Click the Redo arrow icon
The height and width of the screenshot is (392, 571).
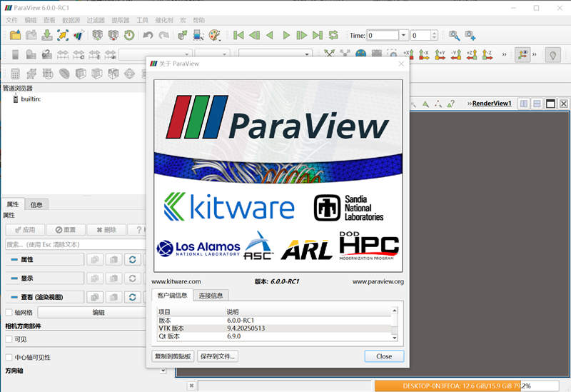pyautogui.click(x=164, y=35)
